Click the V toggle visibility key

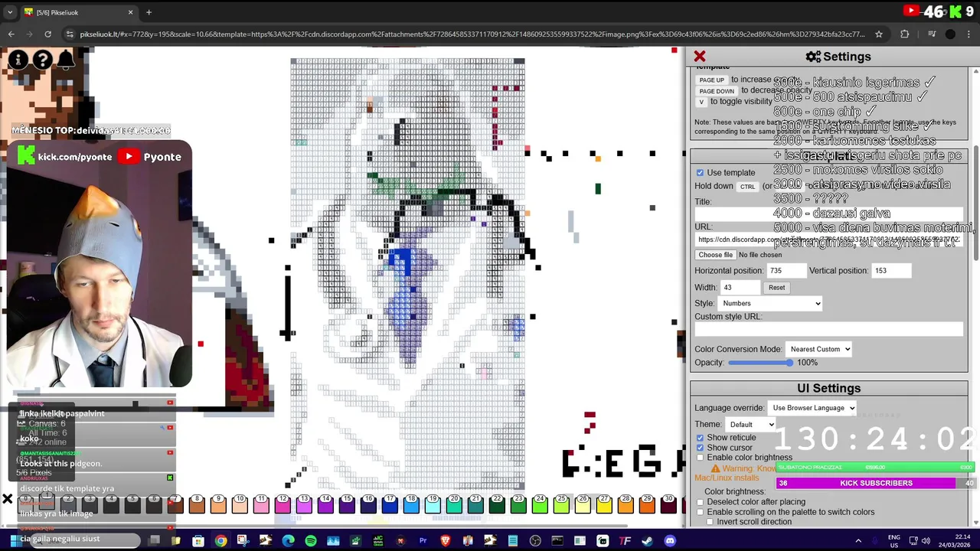[x=701, y=102]
